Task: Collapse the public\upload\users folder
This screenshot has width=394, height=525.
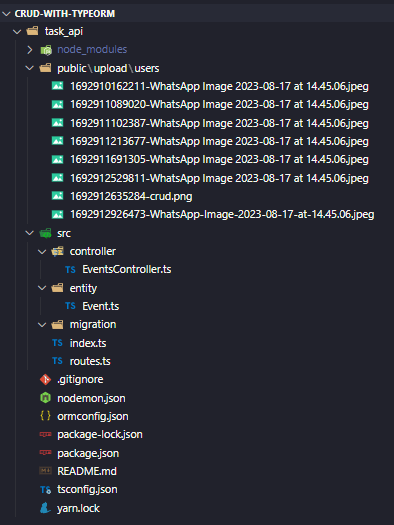Action: tap(30, 68)
